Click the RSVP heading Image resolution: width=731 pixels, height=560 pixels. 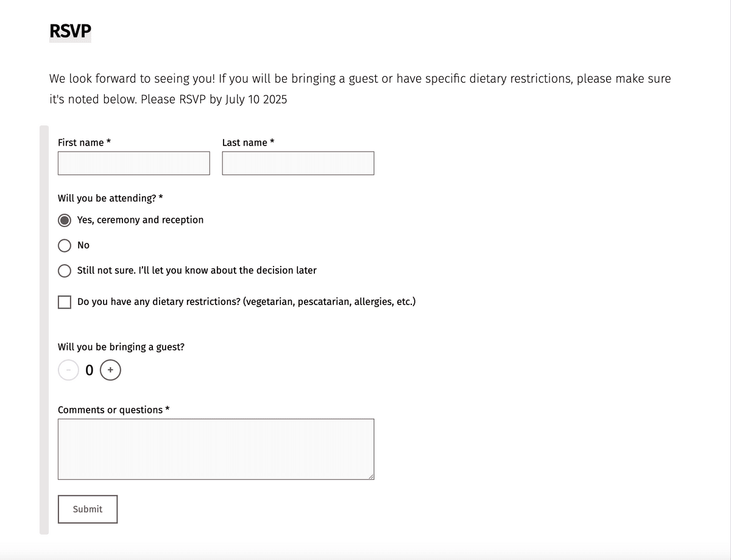pos(70,31)
